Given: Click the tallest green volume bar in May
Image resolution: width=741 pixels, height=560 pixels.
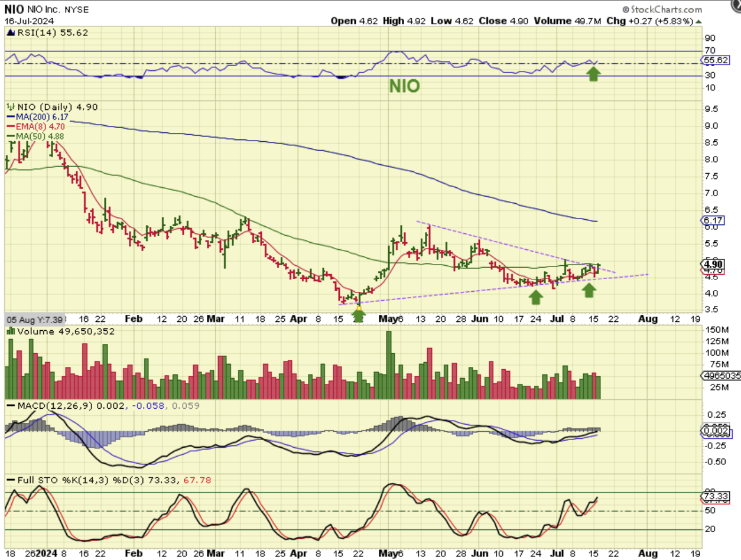Looking at the screenshot, I should 389,365.
